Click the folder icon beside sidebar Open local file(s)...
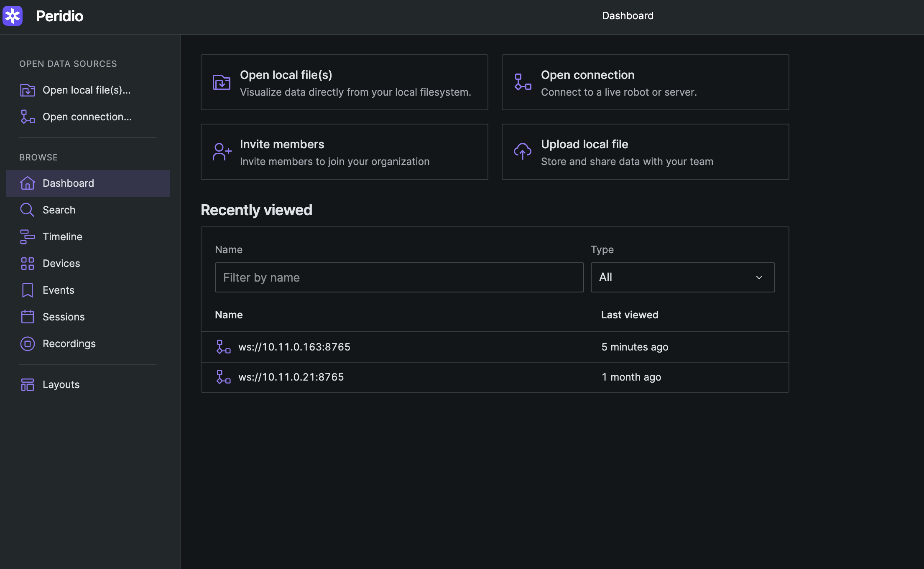This screenshot has width=924, height=569. click(28, 90)
